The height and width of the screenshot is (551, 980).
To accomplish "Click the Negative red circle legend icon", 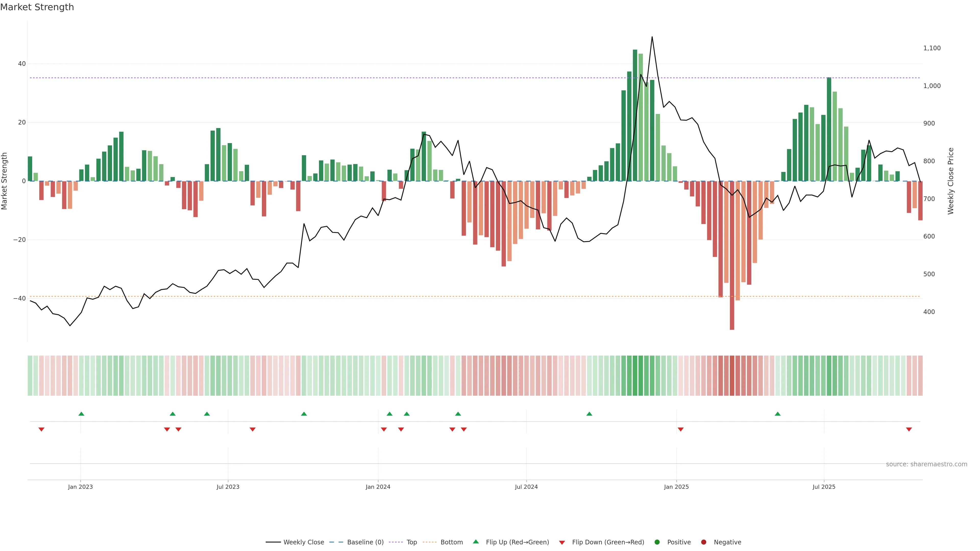I will pos(703,542).
